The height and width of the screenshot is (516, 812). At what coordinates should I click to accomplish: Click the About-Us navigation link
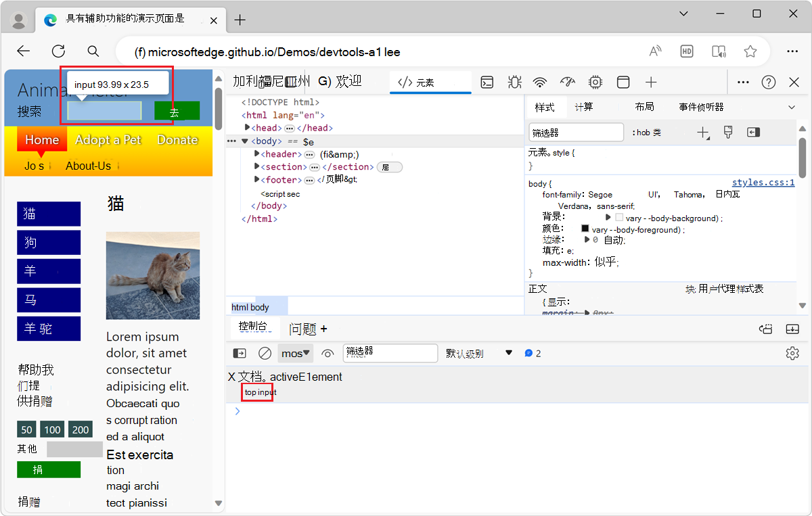point(88,166)
